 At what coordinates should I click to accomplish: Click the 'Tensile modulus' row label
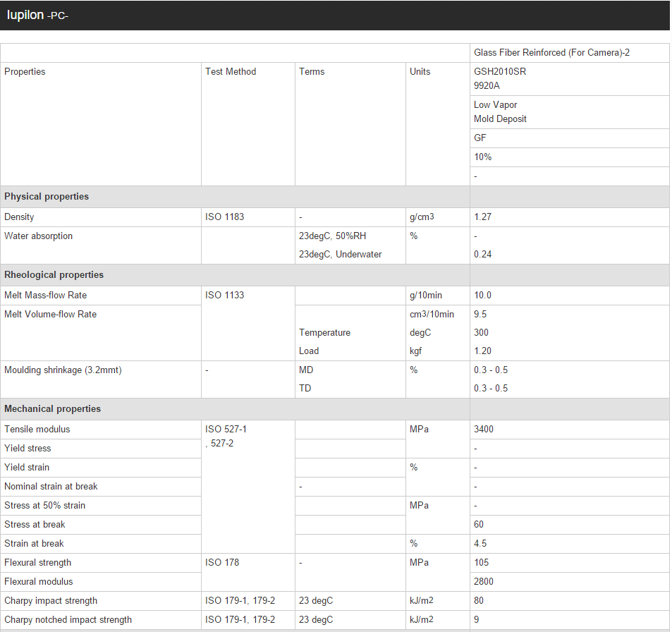tap(101, 430)
